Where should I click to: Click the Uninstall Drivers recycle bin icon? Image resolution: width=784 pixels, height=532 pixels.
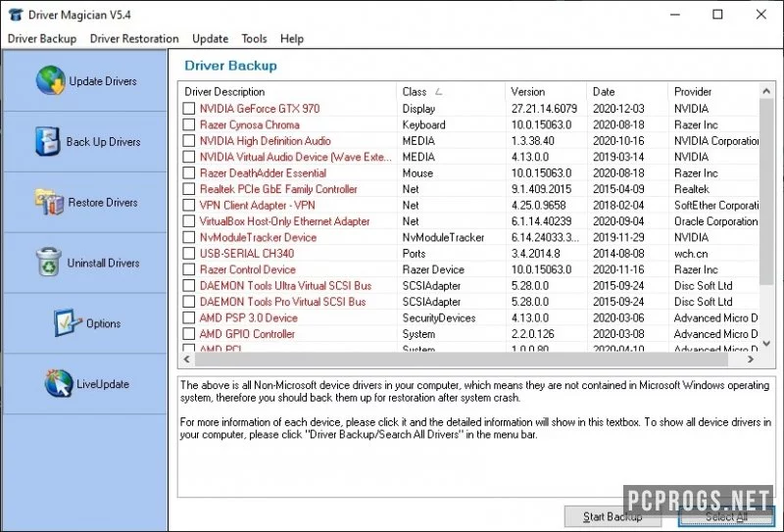49,262
